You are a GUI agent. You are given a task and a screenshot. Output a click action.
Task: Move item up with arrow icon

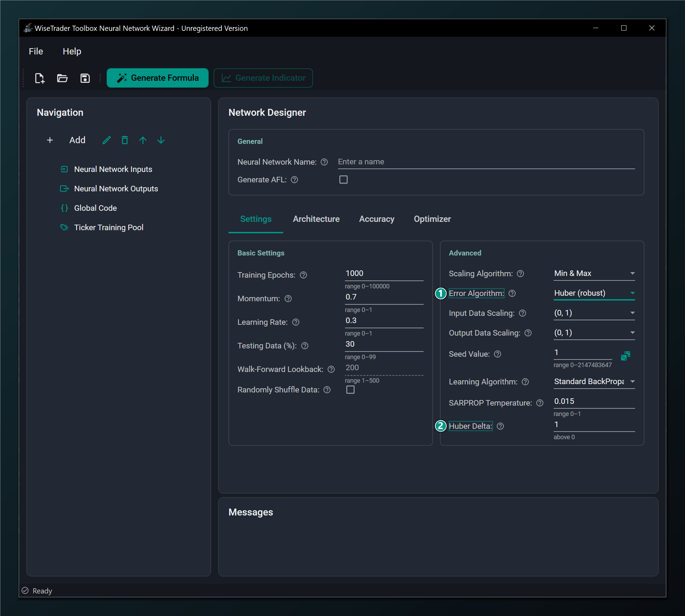click(x=143, y=140)
